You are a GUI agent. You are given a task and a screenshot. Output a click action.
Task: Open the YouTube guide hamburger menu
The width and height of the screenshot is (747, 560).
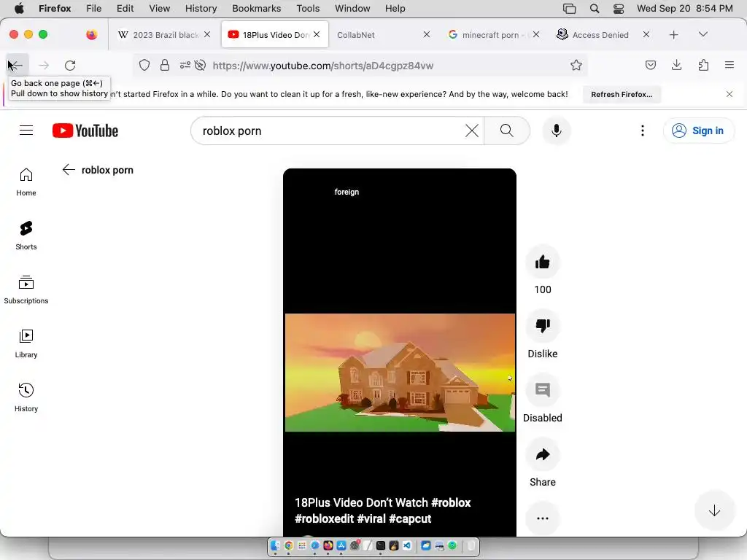point(26,131)
